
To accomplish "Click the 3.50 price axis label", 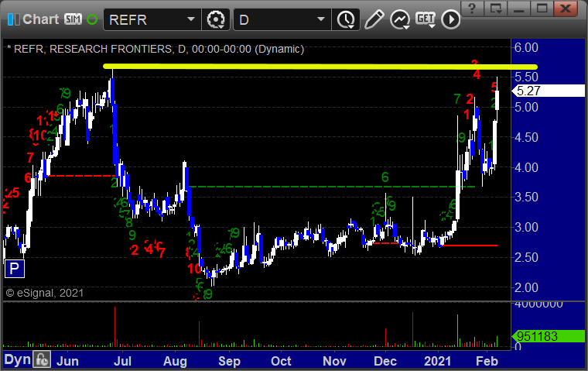I will (526, 198).
